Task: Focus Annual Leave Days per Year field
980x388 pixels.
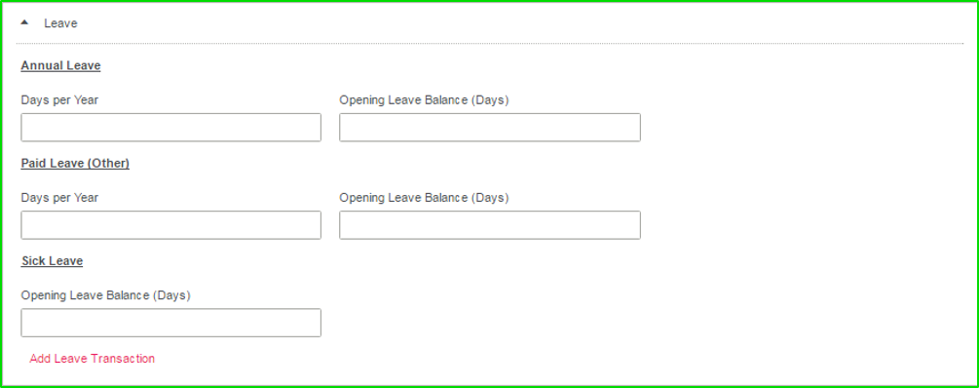Action: click(x=171, y=127)
